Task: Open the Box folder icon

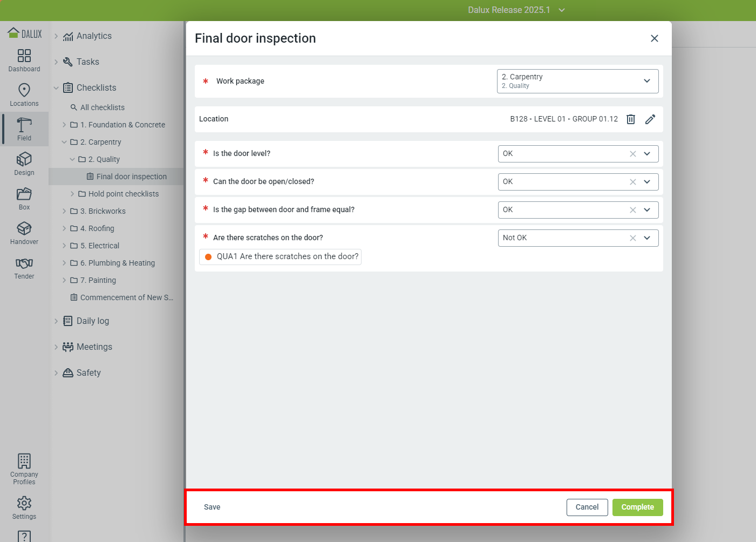Action: pyautogui.click(x=24, y=194)
